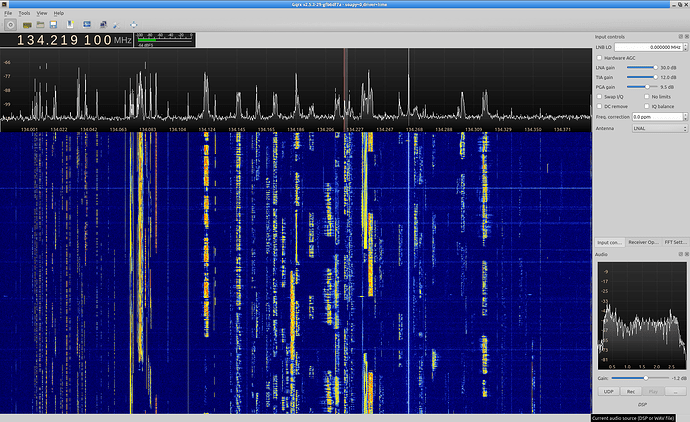The height and width of the screenshot is (422, 690).
Task: Click the UDP audio streaming button
Action: (x=609, y=391)
